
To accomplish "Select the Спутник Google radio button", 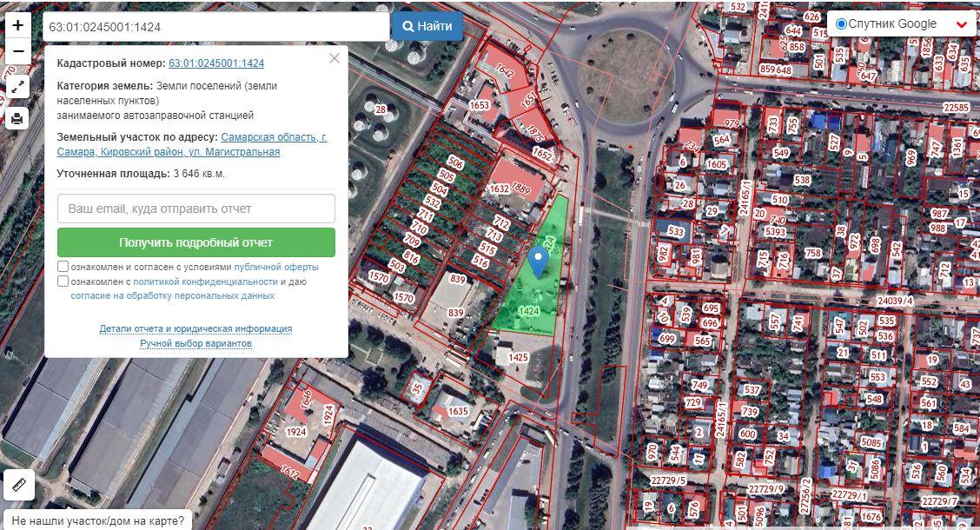I will [x=841, y=23].
